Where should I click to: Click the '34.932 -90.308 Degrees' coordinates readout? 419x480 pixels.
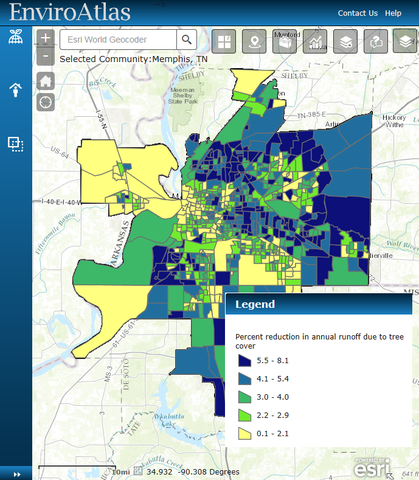pos(193,472)
